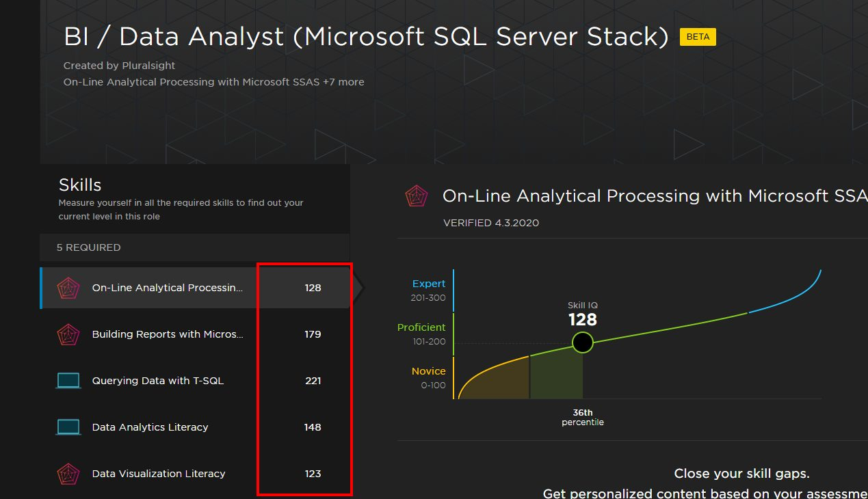The width and height of the screenshot is (868, 499).
Task: Click the On-Line Analytical Processing radar icon in list
Action: (68, 288)
